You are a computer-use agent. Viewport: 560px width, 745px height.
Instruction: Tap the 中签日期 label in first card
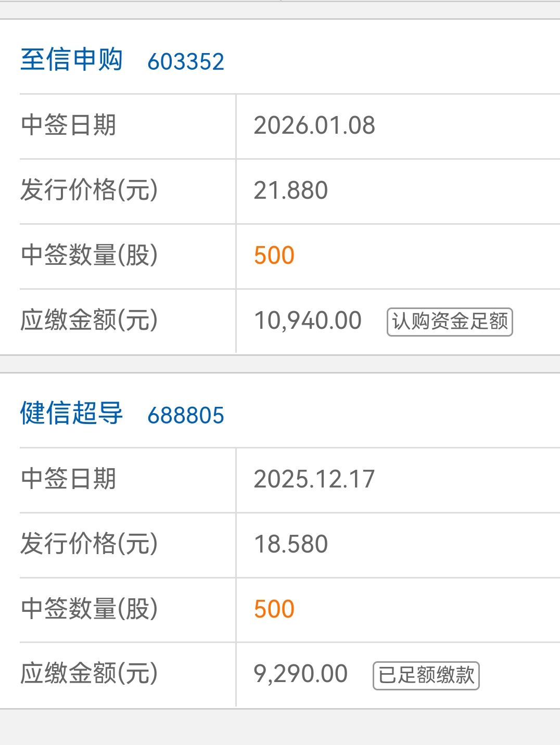point(68,125)
